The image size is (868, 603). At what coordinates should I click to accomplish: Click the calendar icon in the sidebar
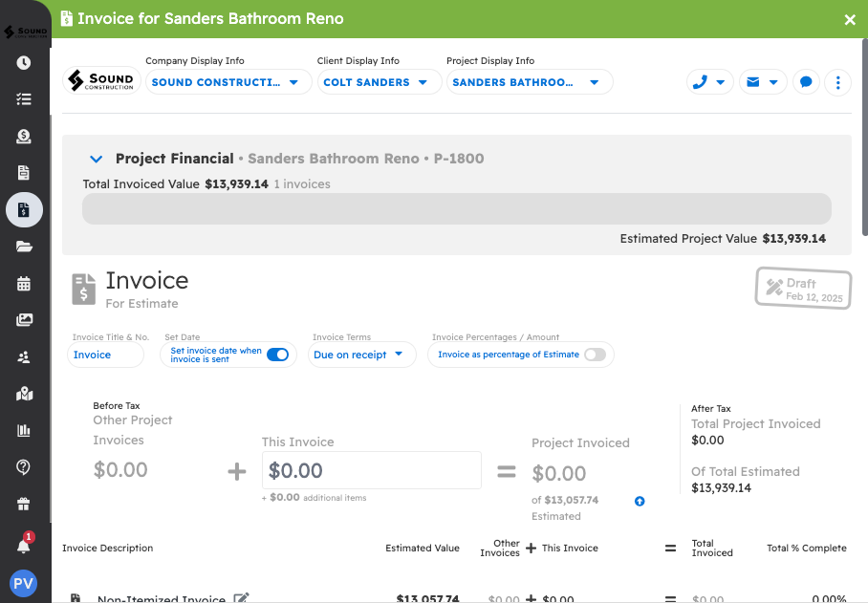point(24,284)
